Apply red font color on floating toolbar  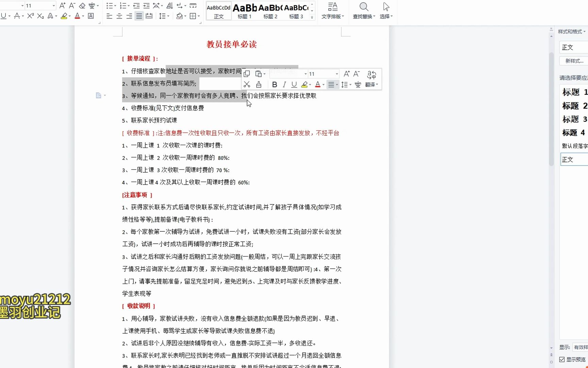point(317,85)
